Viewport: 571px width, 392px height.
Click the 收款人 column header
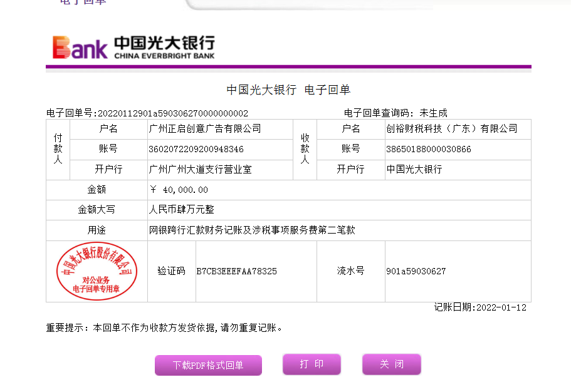tap(305, 149)
